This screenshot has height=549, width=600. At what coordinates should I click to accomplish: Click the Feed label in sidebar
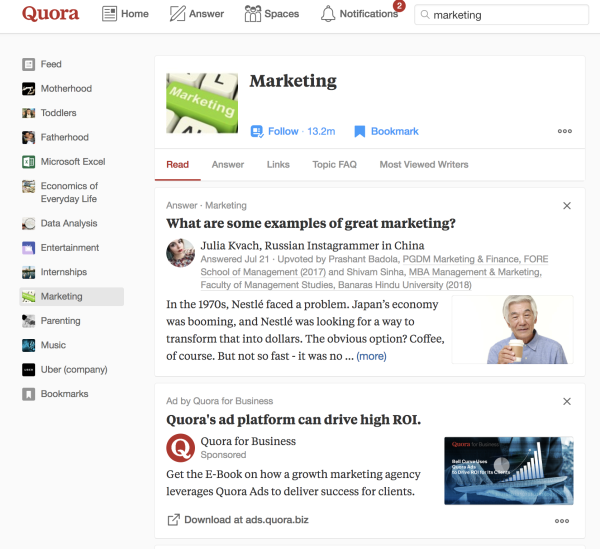51,64
